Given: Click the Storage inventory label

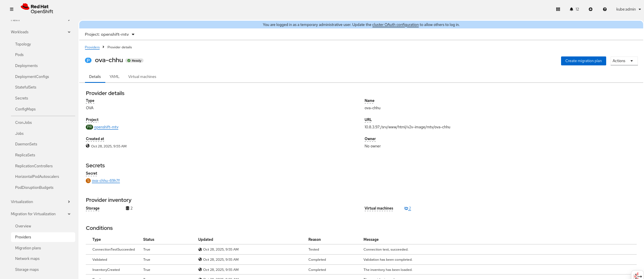Looking at the screenshot, I should (93, 208).
